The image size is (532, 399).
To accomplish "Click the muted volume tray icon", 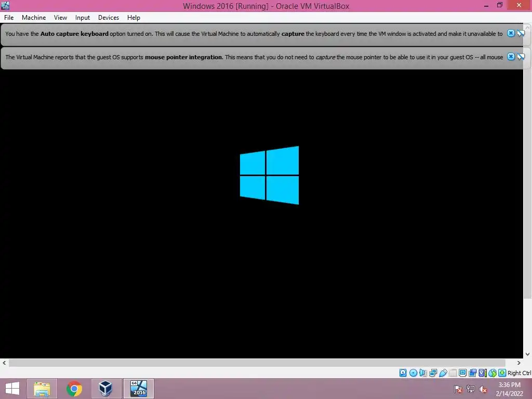I will 483,389.
